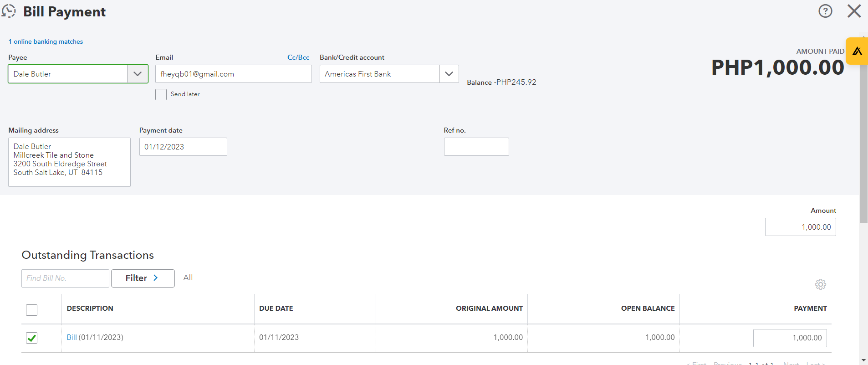Open the Bill (01/11/2023) link
The image size is (868, 365).
pyautogui.click(x=71, y=337)
